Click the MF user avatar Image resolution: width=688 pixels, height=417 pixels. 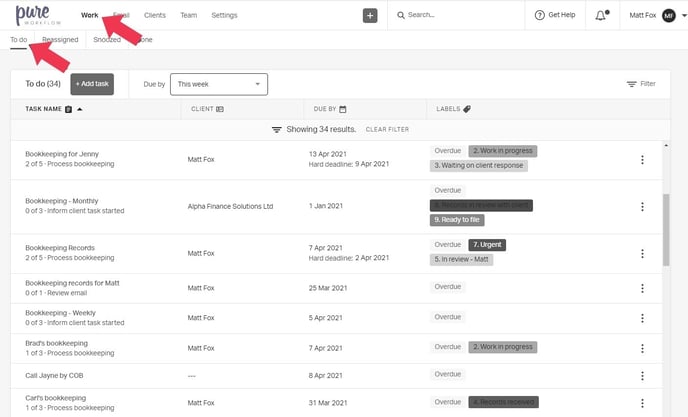pos(668,15)
